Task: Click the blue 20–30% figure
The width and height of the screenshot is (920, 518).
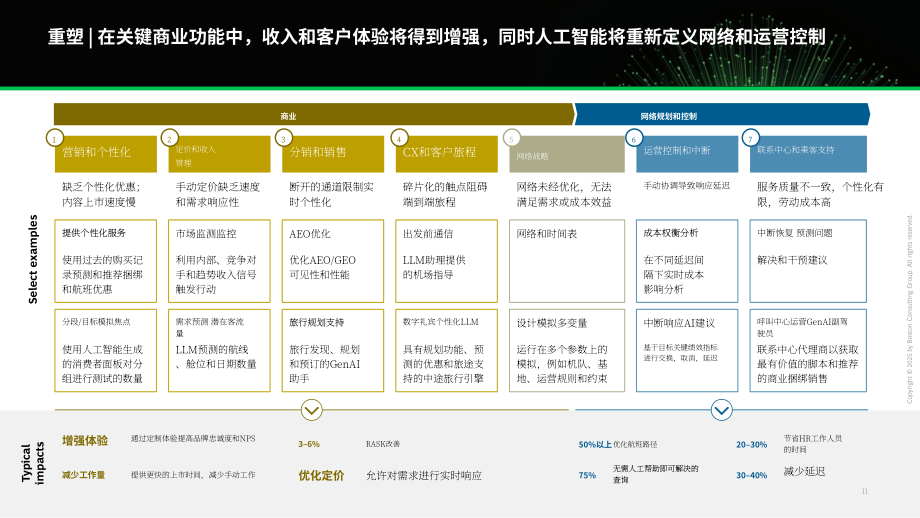Action: 752,445
